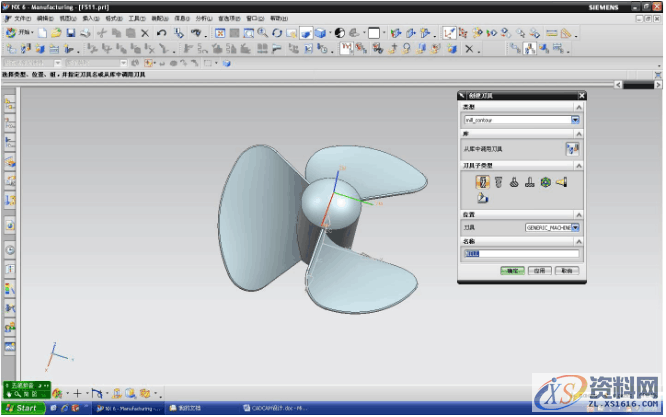Select the last yellow tool subtype in first row
Screen dimensions: 666x417
coord(561,182)
